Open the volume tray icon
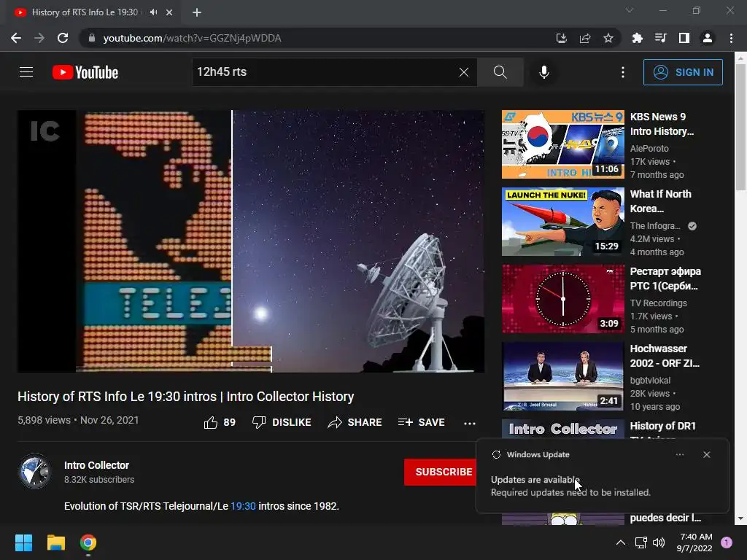 [659, 542]
